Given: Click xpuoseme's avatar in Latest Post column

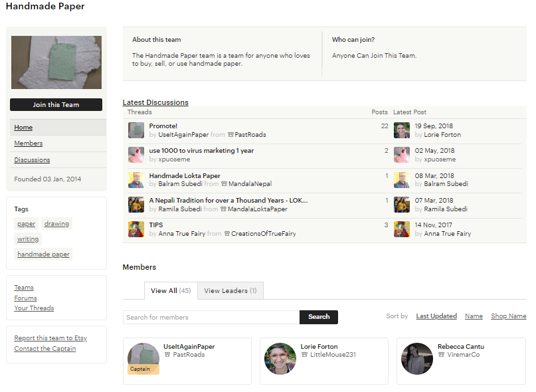Looking at the screenshot, I should pos(402,155).
